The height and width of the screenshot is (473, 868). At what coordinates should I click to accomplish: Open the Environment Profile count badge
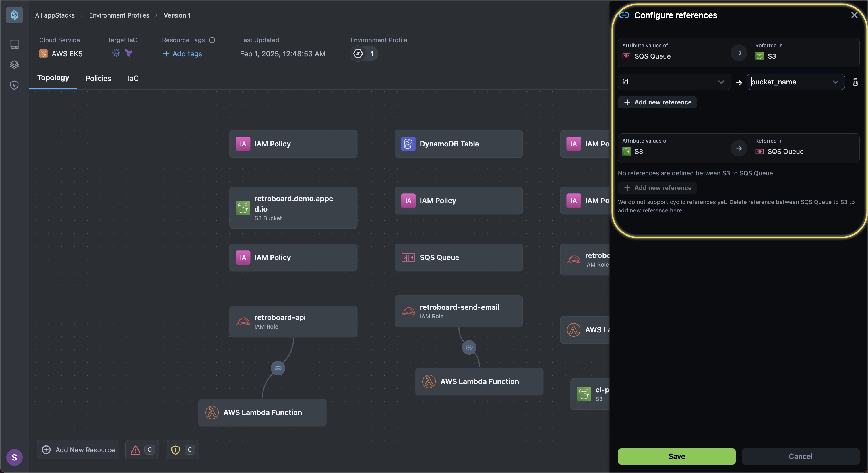(364, 54)
